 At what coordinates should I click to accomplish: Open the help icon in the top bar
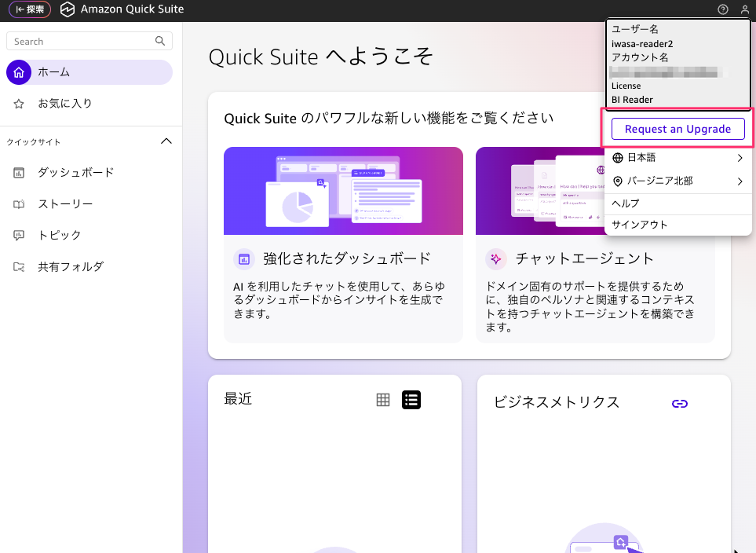pos(721,9)
